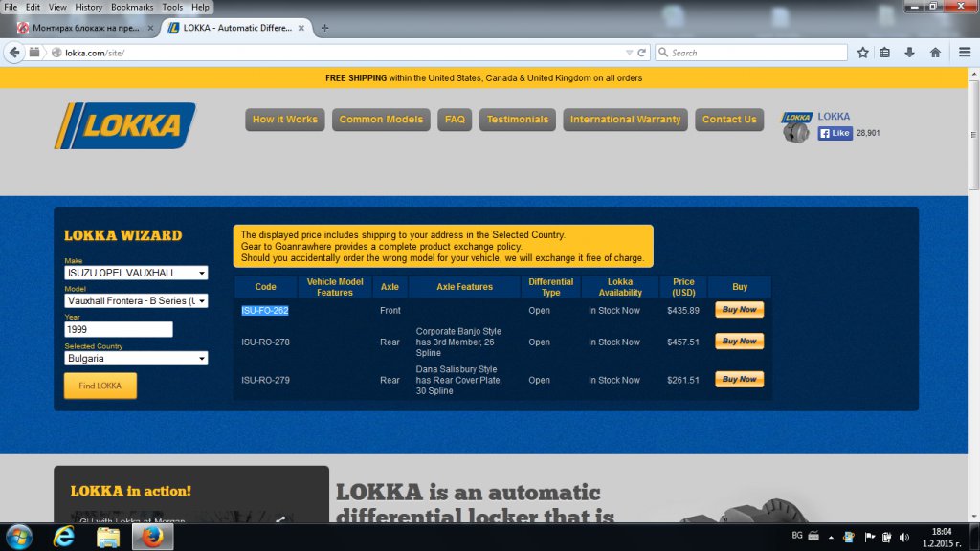Click the price $435.89
The image size is (980, 551).
(x=683, y=311)
